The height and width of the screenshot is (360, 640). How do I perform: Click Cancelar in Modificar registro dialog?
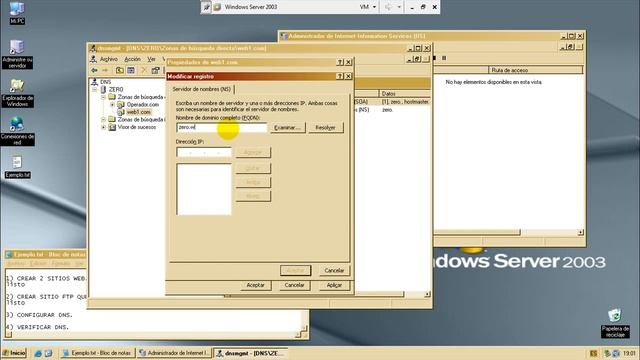coord(334,271)
